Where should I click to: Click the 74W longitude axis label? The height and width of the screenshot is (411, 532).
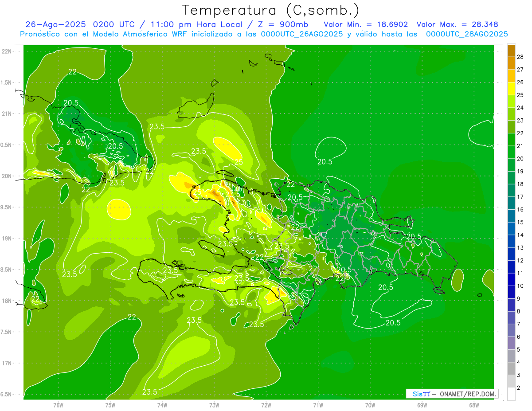point(162,405)
